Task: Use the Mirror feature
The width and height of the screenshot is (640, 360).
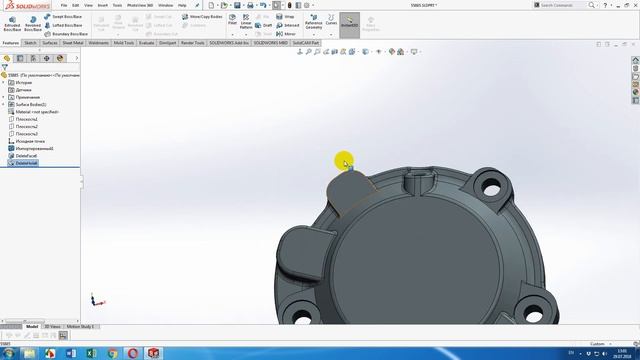Action: (x=286, y=34)
